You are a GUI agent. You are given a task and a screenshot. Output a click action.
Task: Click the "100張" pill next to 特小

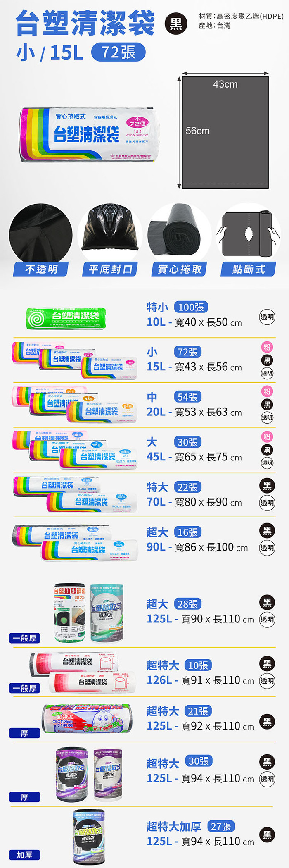191,308
